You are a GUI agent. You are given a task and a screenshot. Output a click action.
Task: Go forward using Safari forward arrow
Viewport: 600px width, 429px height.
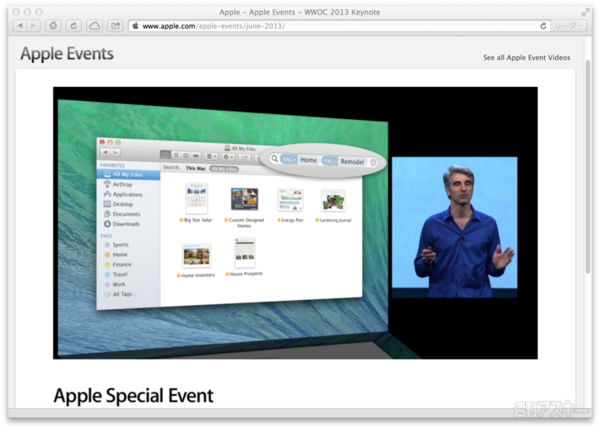pos(33,26)
